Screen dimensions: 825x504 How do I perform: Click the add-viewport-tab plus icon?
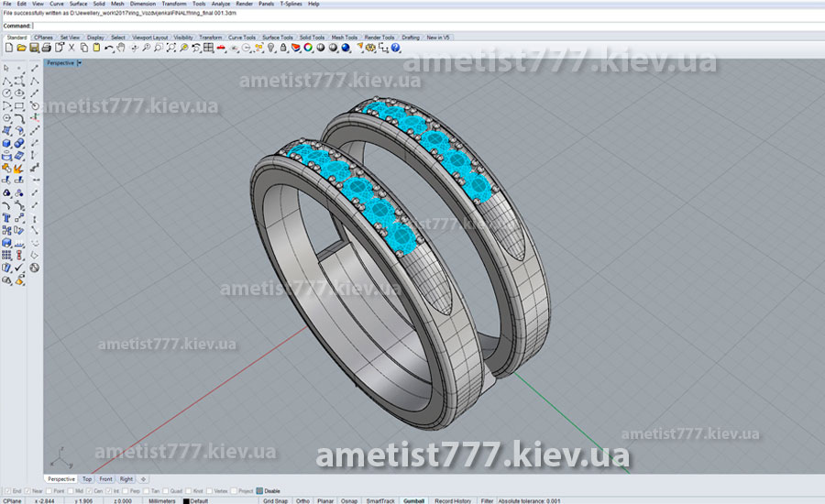(143, 479)
